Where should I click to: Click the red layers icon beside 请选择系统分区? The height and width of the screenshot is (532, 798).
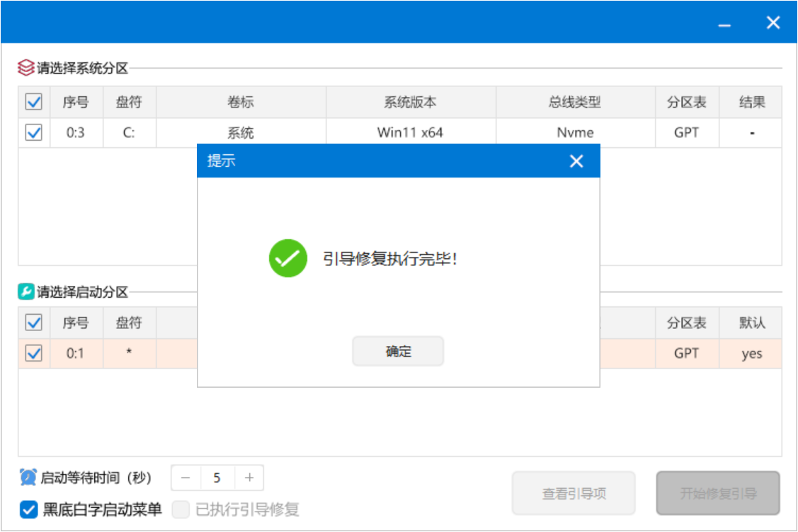(26, 68)
